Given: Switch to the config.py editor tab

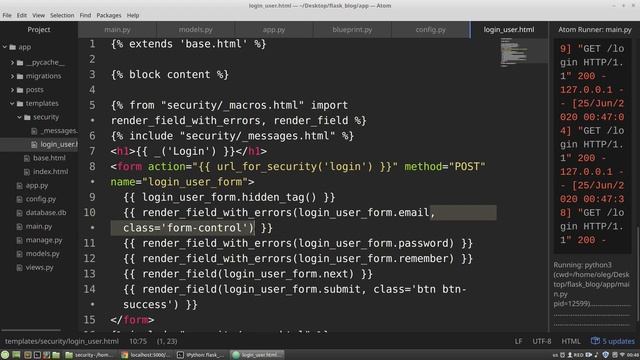Looking at the screenshot, I should (x=431, y=29).
